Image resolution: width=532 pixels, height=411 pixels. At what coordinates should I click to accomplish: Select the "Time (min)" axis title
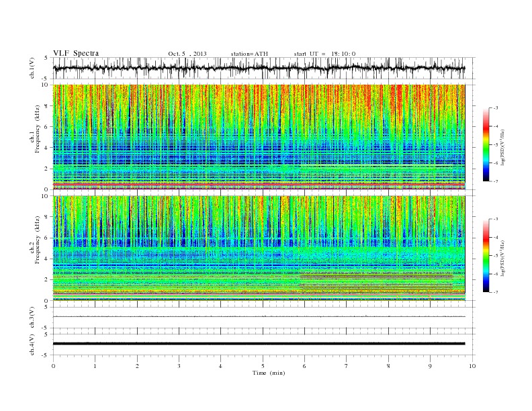coord(269,373)
